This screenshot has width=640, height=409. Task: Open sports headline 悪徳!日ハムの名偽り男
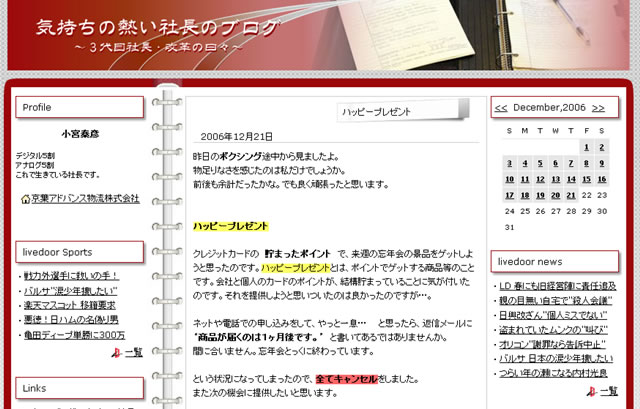pos(71,320)
